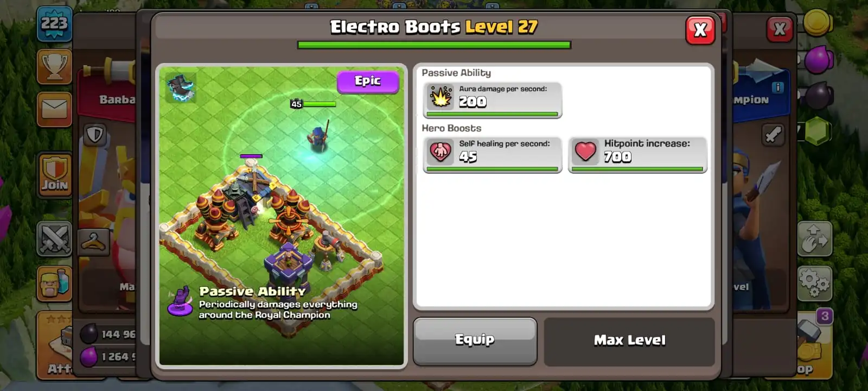The height and width of the screenshot is (391, 868).
Task: Click the Electro Boots level progress bar
Action: (x=434, y=45)
